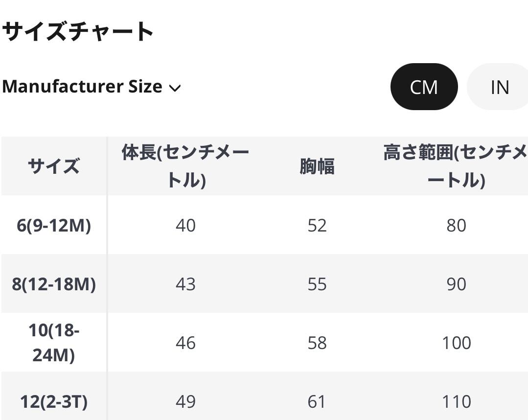Select the 10(18-24M) size row
The image size is (528, 420).
54,343
